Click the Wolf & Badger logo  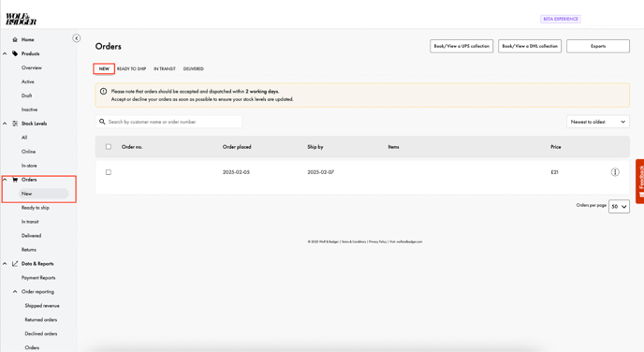coord(21,19)
